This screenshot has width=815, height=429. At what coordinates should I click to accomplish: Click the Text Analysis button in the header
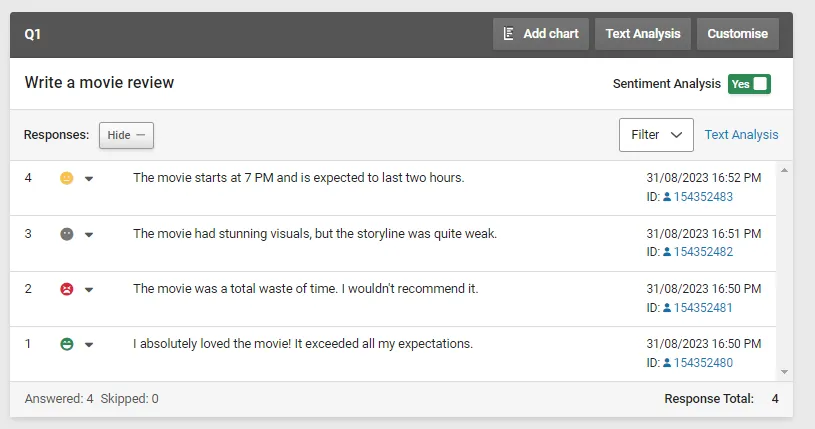[642, 33]
